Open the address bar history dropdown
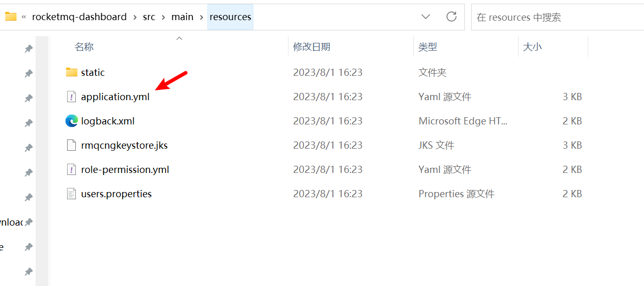644x286 pixels. point(426,17)
